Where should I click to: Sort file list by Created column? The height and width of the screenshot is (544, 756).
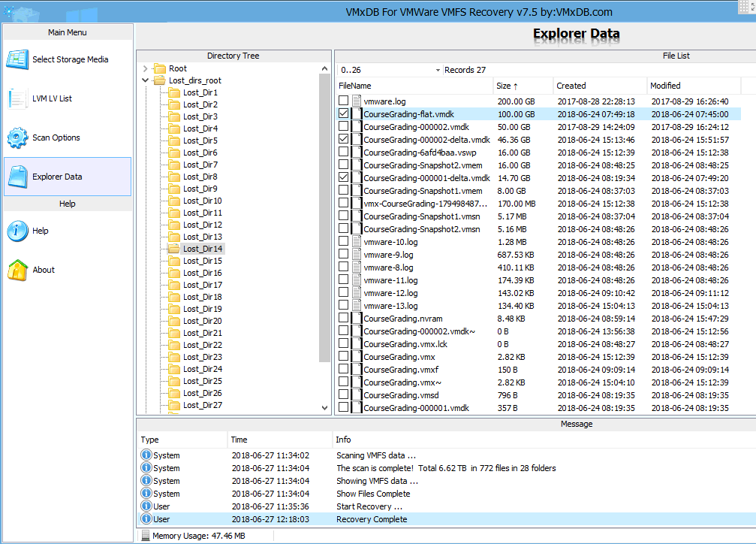[600, 86]
